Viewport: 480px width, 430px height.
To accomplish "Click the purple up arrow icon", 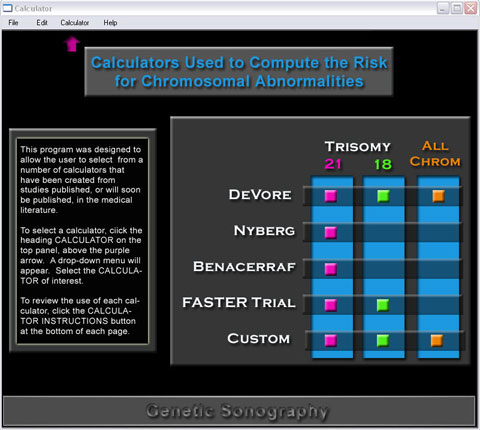I will pos(72,44).
